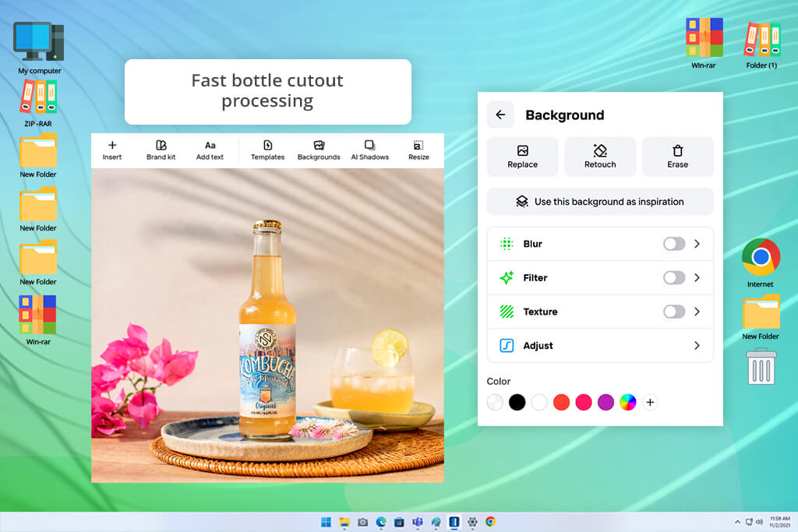Open Microsoft Teams from taskbar
The image size is (798, 532).
(x=418, y=522)
